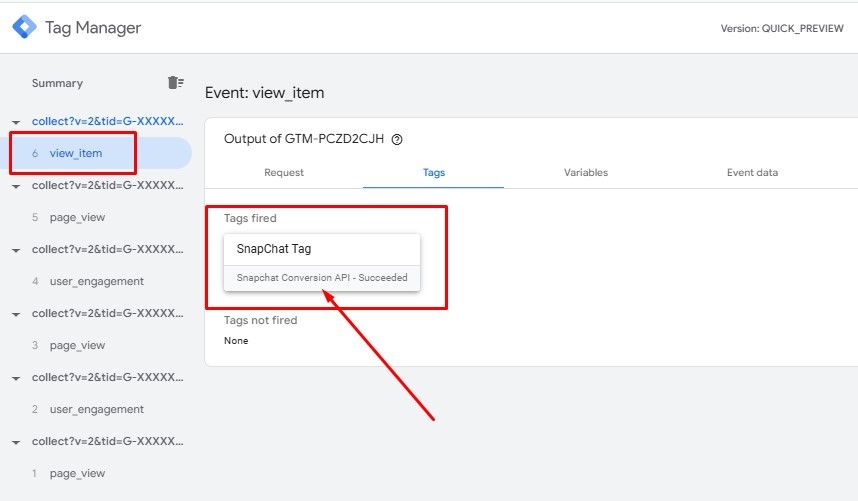Select event 2 user_engagement
Screen dimensions: 858x501
click(x=96, y=409)
